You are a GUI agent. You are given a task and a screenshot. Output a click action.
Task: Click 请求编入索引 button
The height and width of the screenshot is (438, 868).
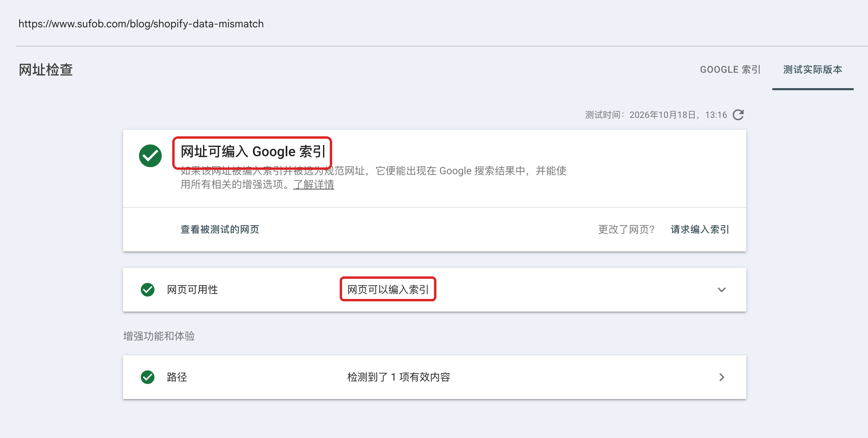tap(700, 230)
